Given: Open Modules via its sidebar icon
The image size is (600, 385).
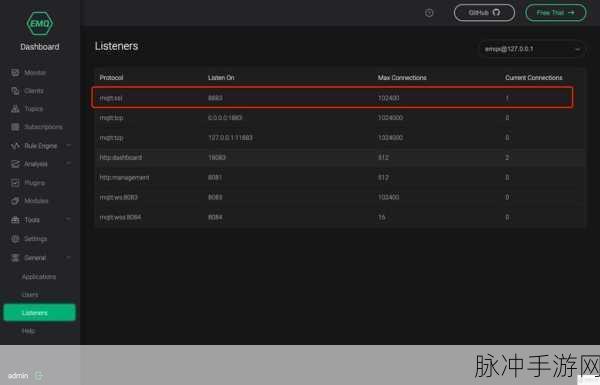Looking at the screenshot, I should 15,201.
